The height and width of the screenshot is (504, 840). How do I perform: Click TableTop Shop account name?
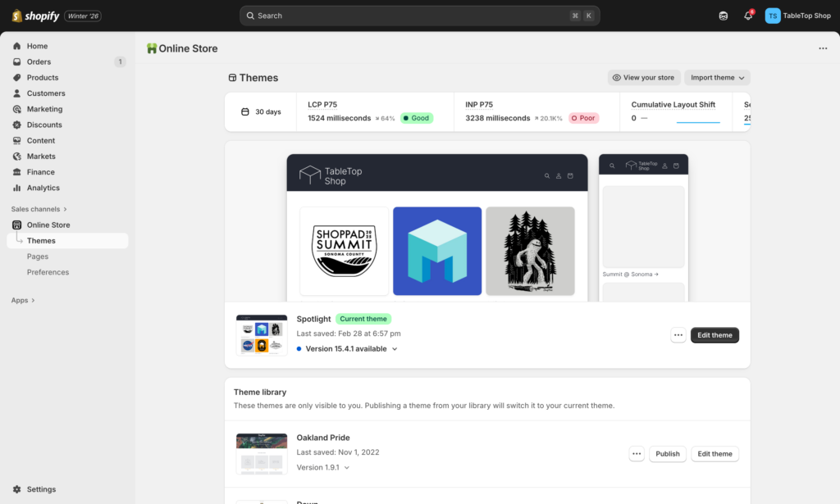807,16
